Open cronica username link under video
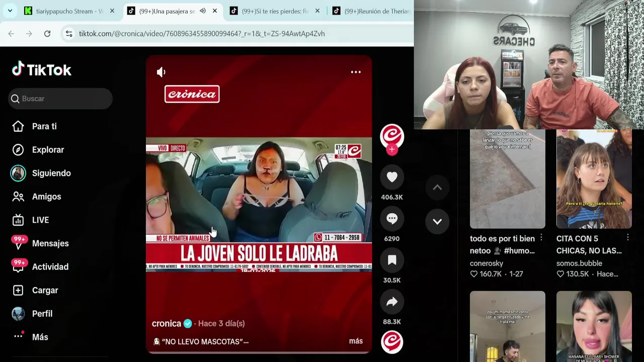 (167, 323)
